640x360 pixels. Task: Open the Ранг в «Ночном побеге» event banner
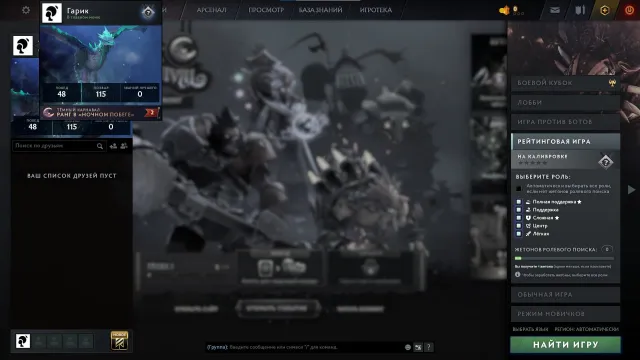(x=100, y=112)
